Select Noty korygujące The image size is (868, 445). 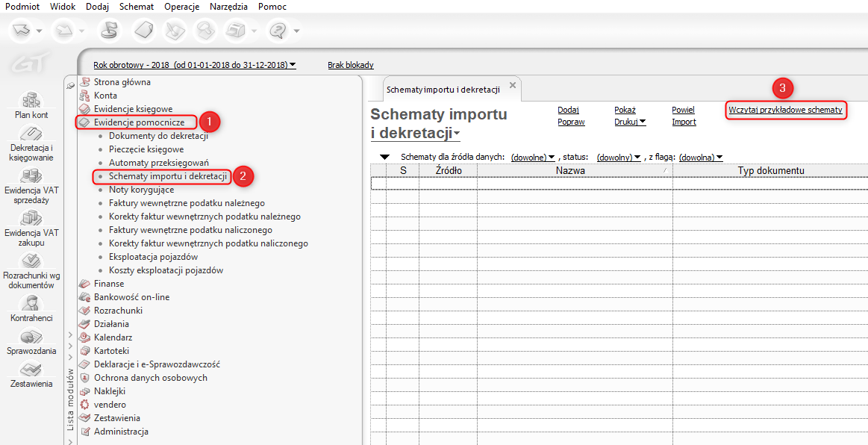[141, 190]
